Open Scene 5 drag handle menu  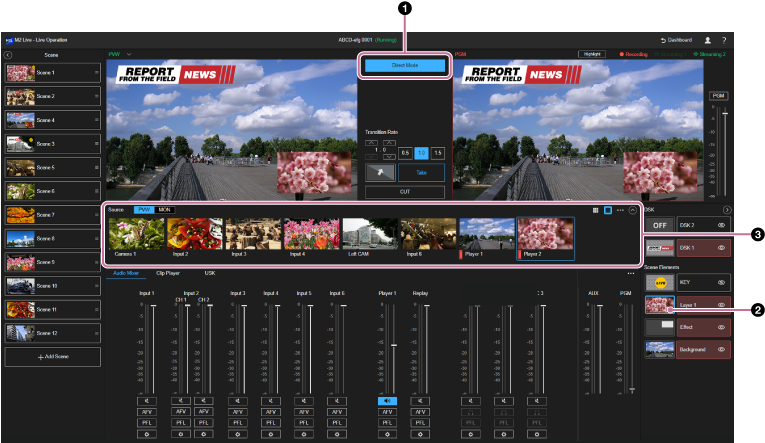pos(97,167)
